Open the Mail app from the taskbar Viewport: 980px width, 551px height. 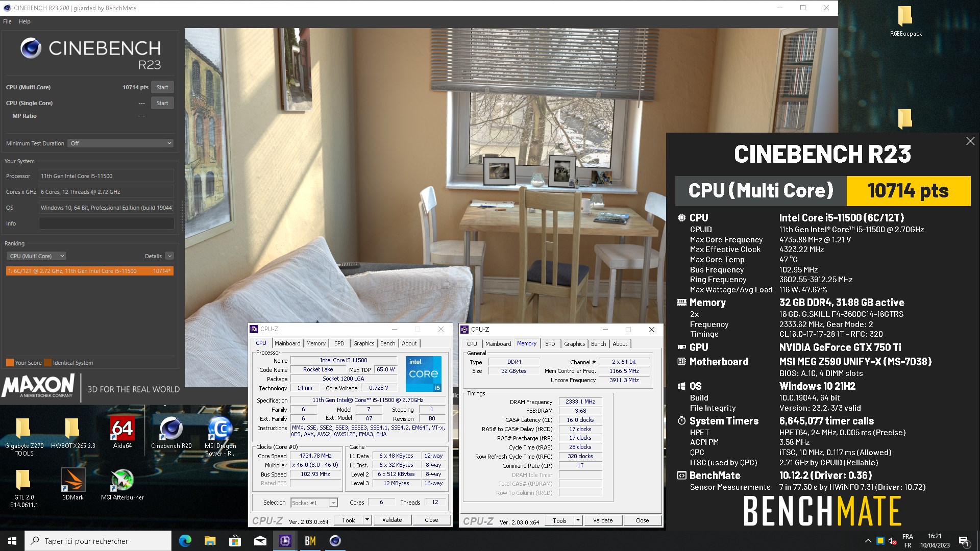click(260, 541)
